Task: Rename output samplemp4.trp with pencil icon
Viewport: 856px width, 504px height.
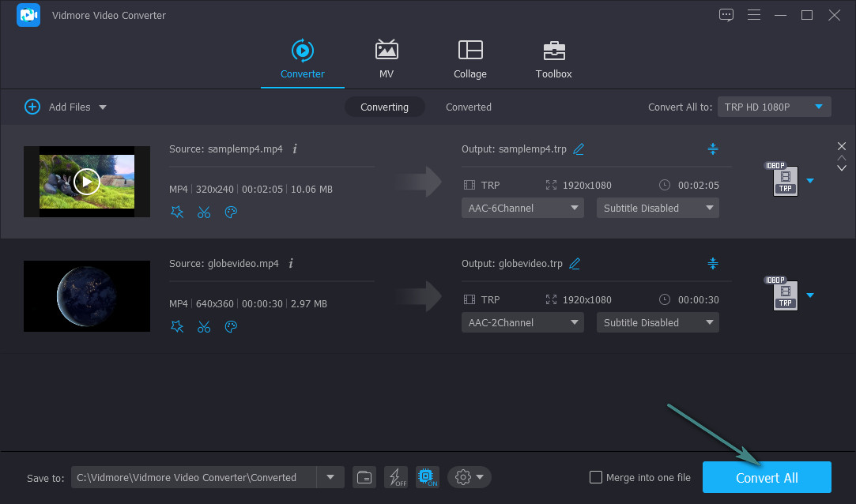Action: coord(579,149)
